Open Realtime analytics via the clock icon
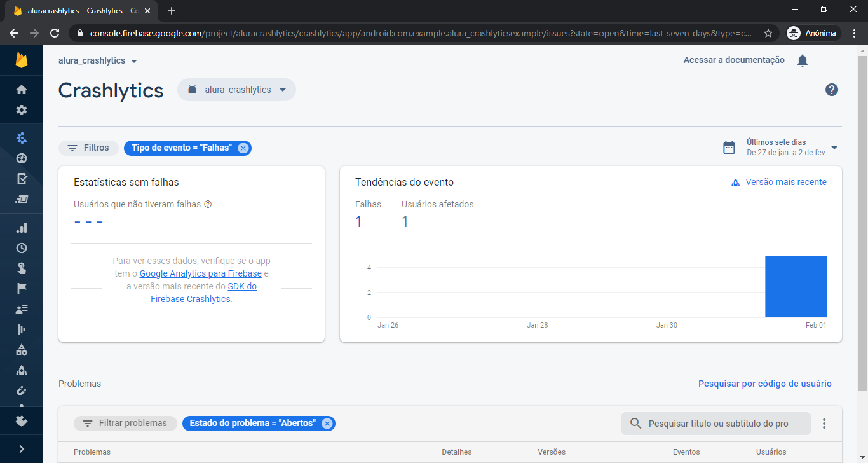The height and width of the screenshot is (463, 868). coord(22,247)
